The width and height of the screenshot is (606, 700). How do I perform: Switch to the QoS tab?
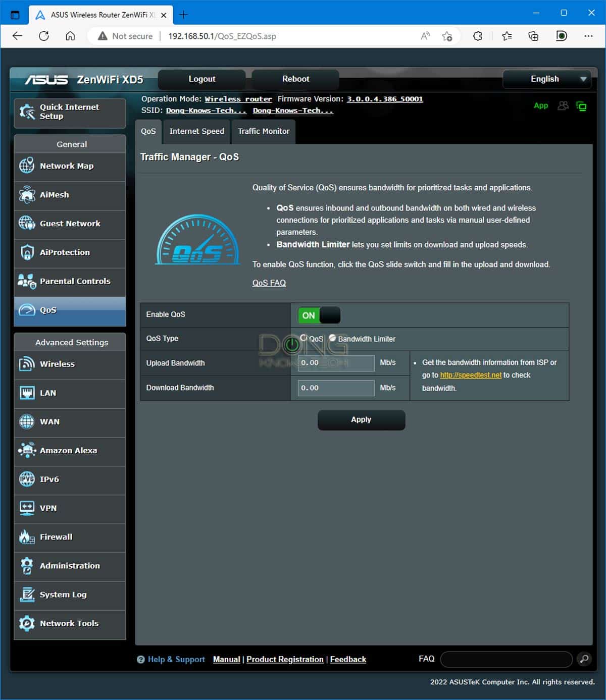(x=148, y=131)
